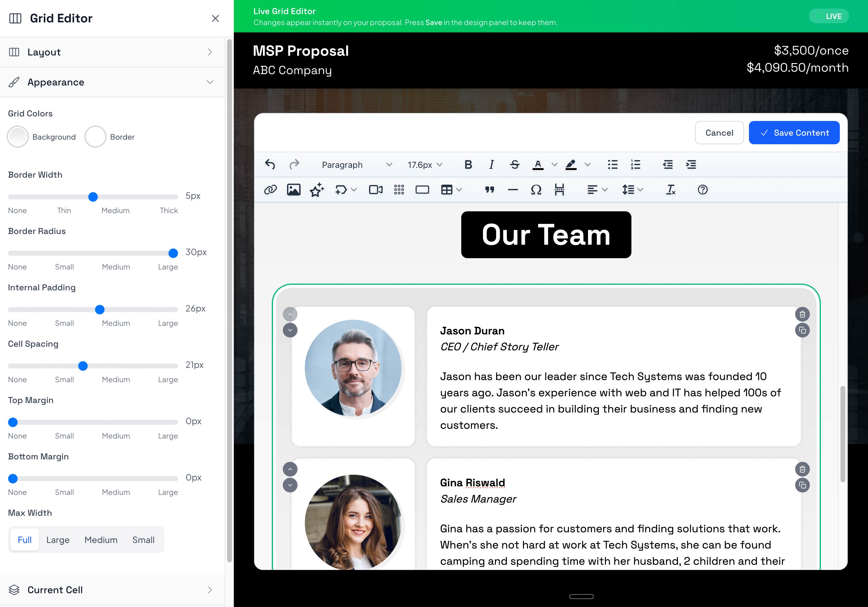Insert a blockquote with the quote icon
The height and width of the screenshot is (607, 868).
[x=490, y=190]
